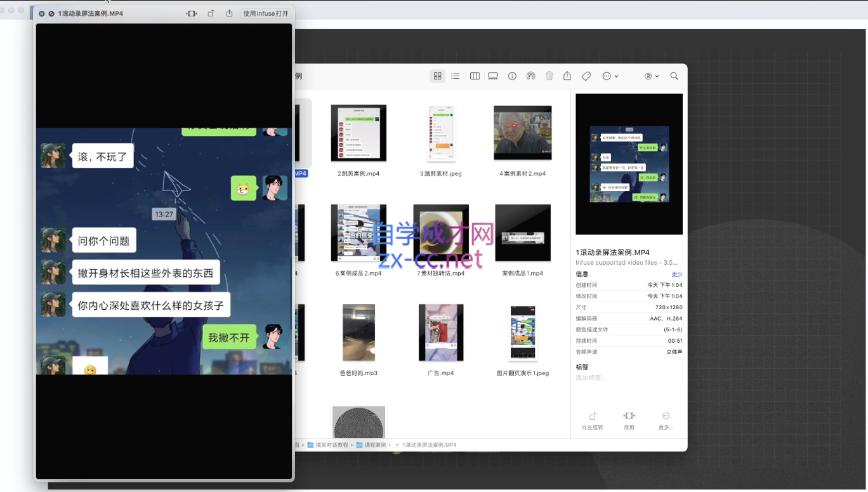Click 更多... in the preview pane actions
868x492 pixels.
(x=666, y=421)
